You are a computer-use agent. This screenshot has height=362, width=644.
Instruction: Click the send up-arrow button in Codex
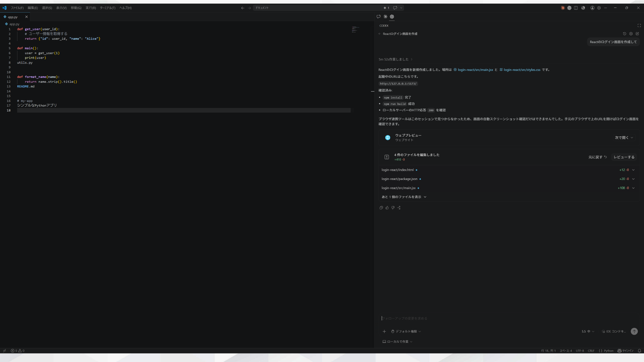tap(634, 331)
